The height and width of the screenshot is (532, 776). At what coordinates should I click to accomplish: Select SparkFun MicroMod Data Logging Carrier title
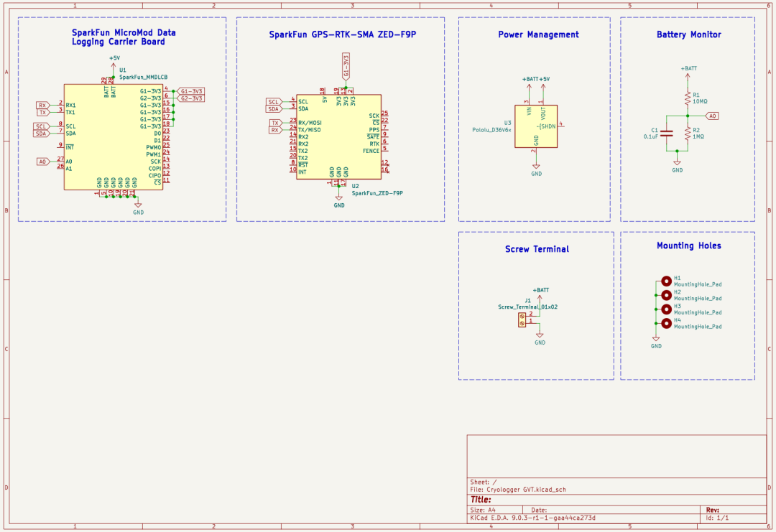point(124,37)
